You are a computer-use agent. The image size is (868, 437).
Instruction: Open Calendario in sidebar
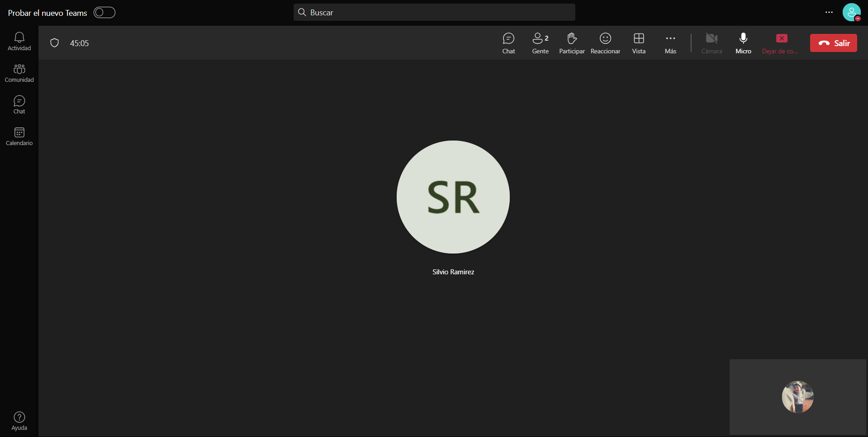[x=19, y=136]
